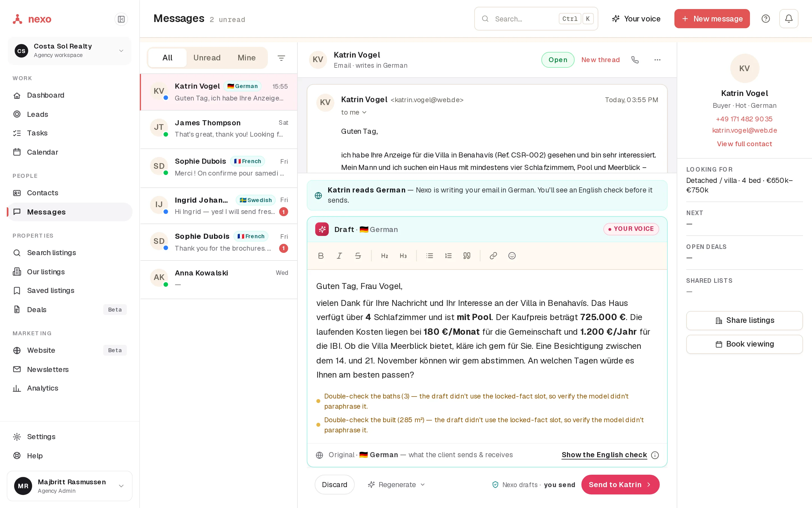Expand Majbritt Rasmussen account menu
Viewport: 812px width, 508px height.
click(x=69, y=486)
